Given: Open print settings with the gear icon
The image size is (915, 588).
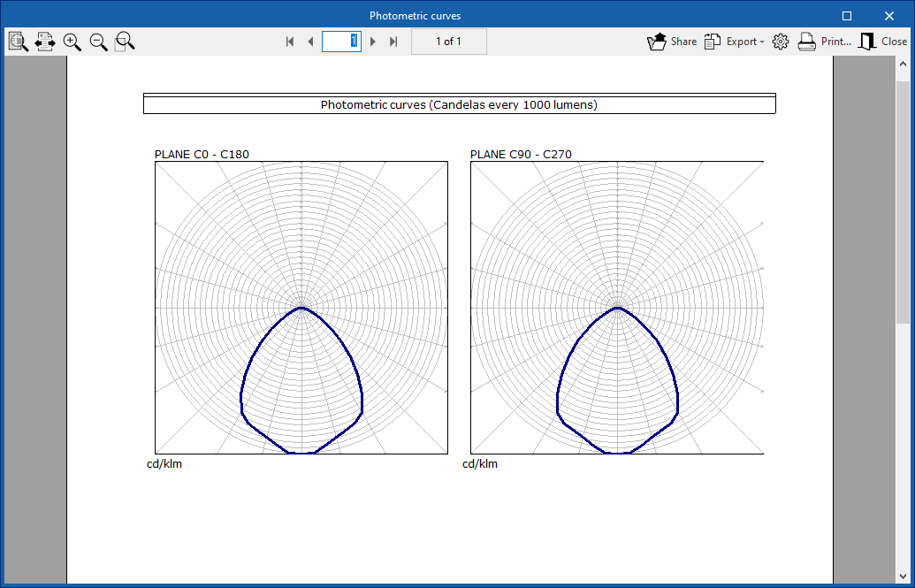Looking at the screenshot, I should [x=780, y=42].
